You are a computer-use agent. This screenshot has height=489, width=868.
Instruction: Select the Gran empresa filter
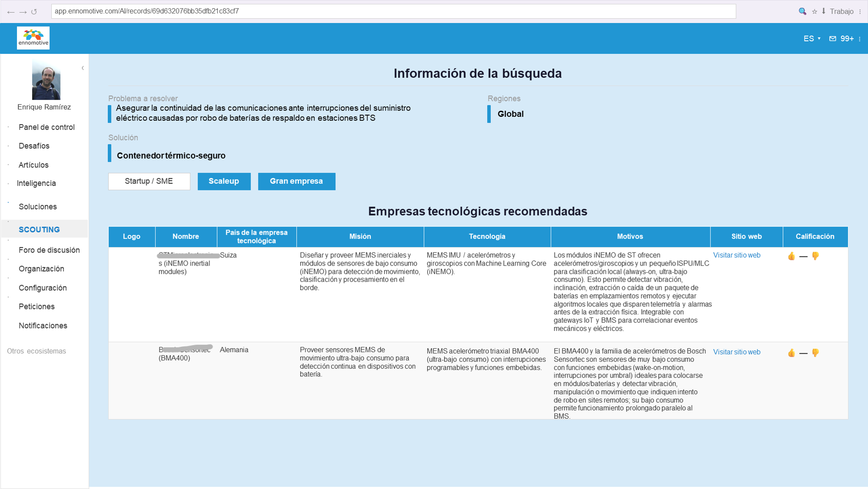click(x=296, y=181)
